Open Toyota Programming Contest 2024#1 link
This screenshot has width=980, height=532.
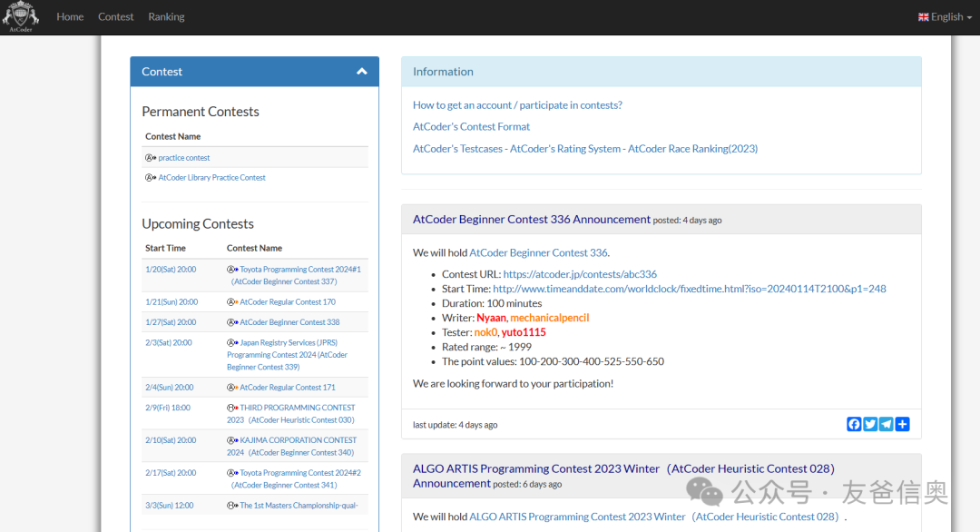coord(296,275)
